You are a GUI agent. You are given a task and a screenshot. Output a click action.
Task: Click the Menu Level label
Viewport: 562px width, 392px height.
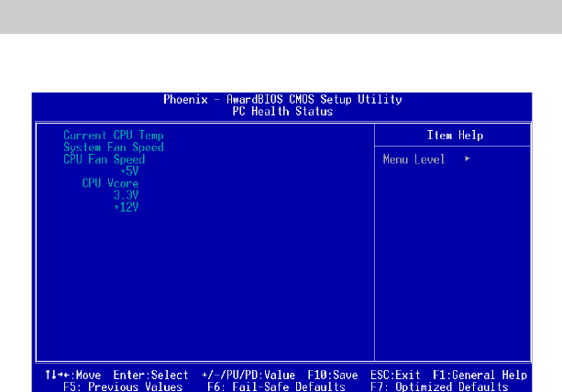pyautogui.click(x=413, y=159)
